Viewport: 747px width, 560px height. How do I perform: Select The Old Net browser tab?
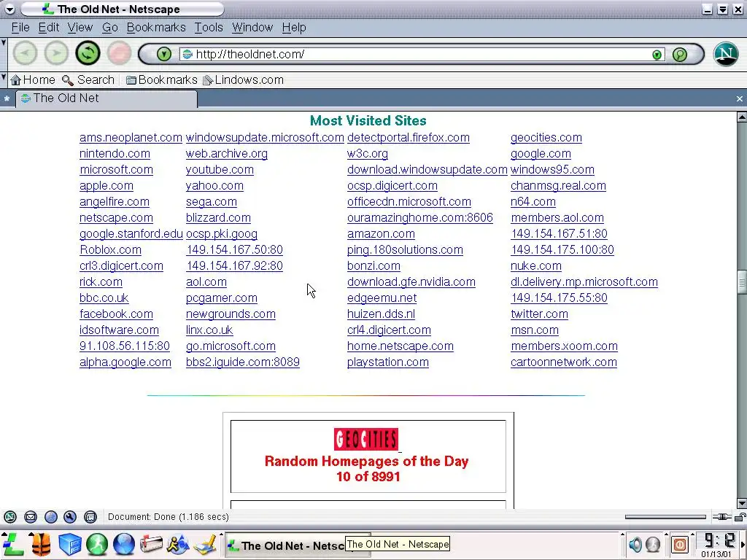coord(107,98)
